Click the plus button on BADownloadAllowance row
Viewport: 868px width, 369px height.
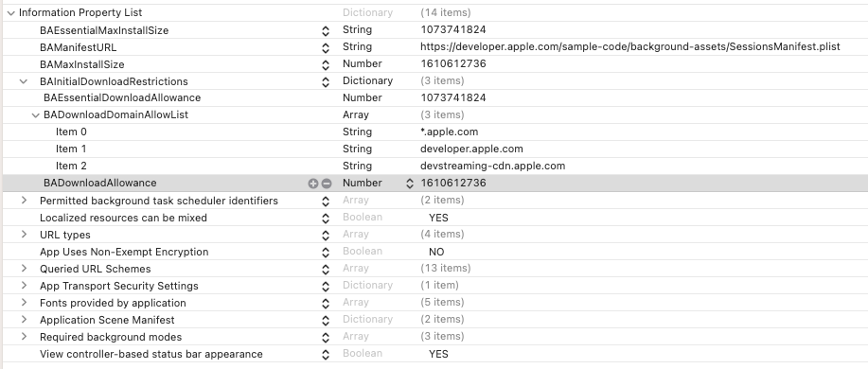pyautogui.click(x=312, y=184)
